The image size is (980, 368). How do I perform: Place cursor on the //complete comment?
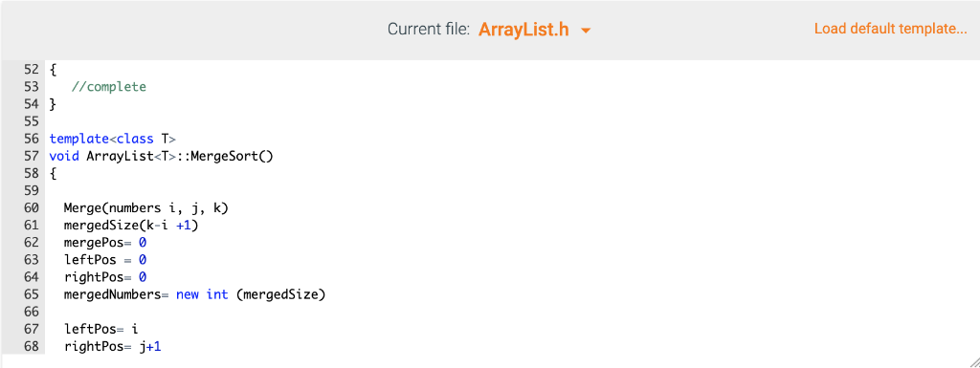point(109,87)
